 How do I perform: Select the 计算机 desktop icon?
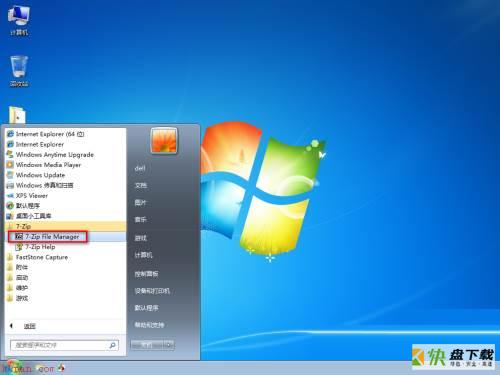19,21
